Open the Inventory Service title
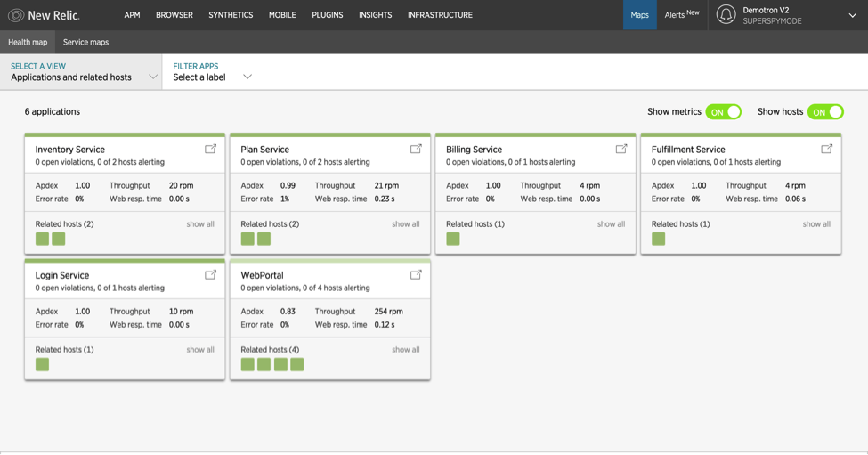Viewport: 868px width, 455px height. click(69, 150)
